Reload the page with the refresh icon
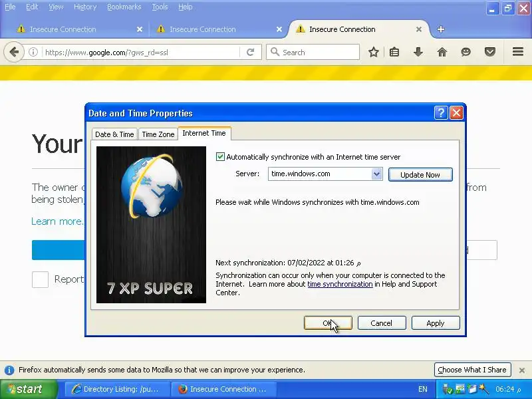 [251, 53]
